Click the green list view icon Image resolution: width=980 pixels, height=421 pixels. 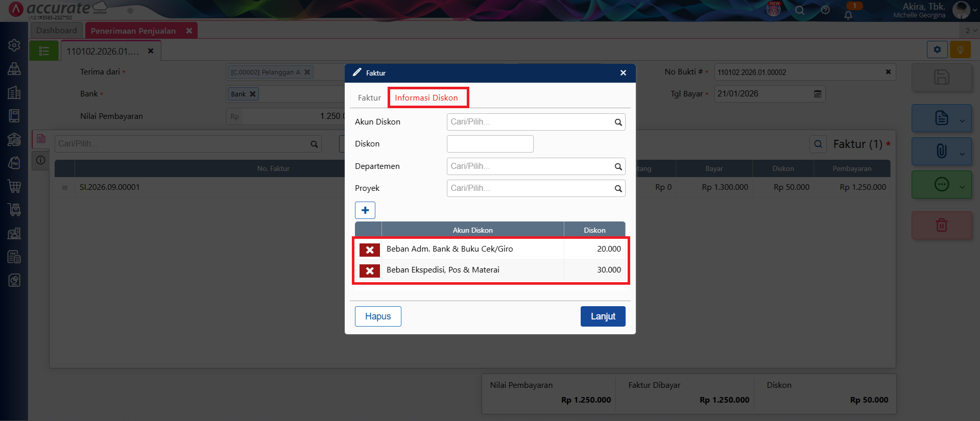44,51
